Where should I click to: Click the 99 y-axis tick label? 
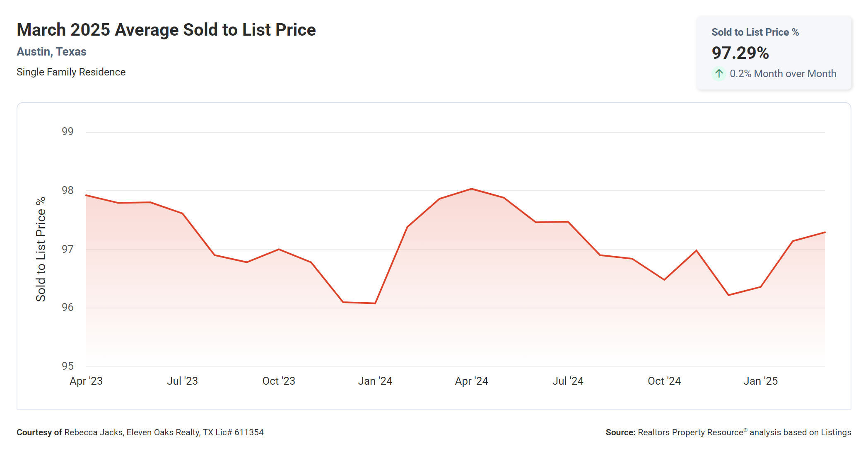coord(68,131)
